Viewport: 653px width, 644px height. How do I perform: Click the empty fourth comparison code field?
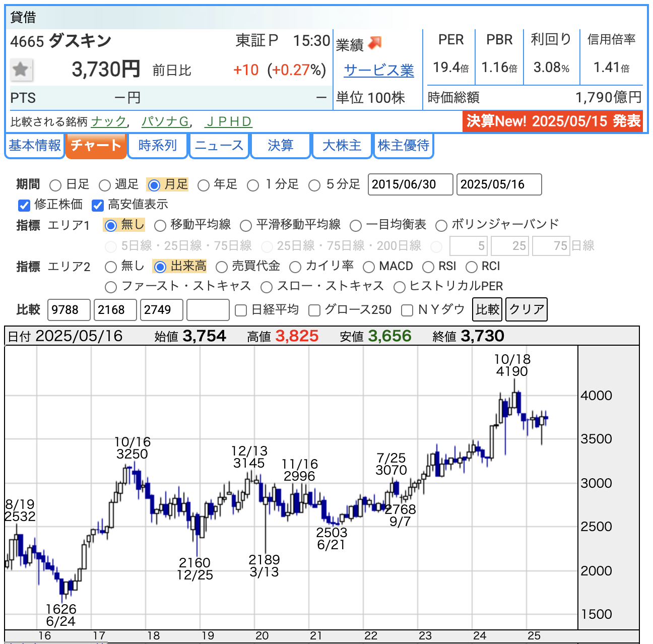208,310
